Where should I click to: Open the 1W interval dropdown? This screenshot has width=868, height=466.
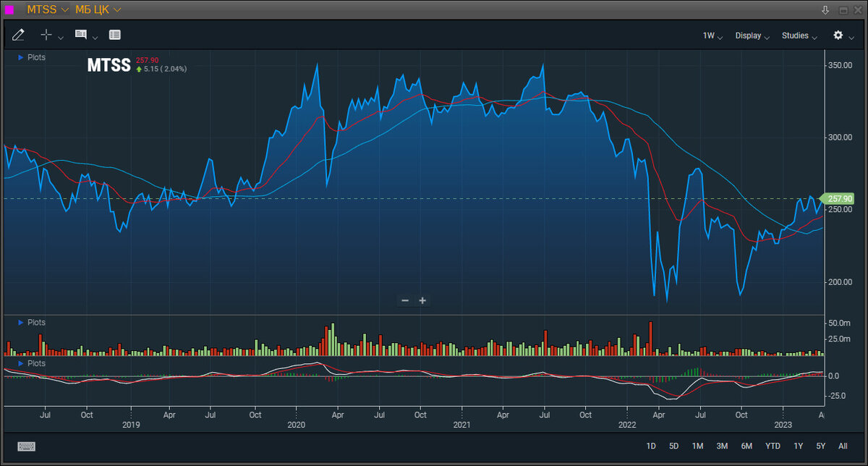[712, 35]
